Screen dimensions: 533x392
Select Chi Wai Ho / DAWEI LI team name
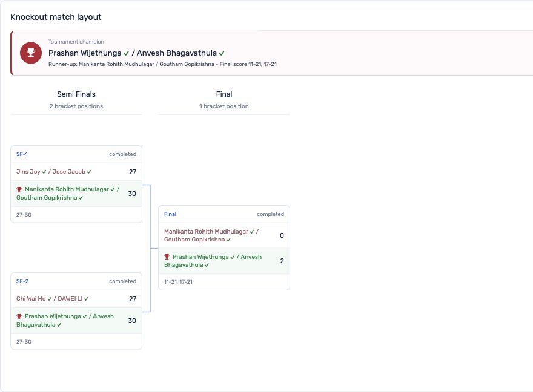(x=52, y=299)
